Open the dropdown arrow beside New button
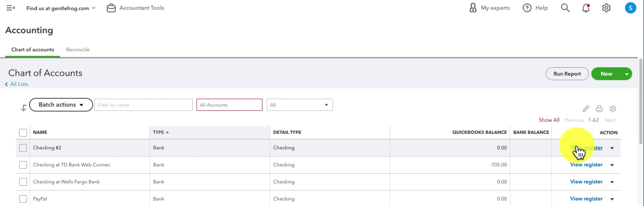644x206 pixels. [x=627, y=74]
